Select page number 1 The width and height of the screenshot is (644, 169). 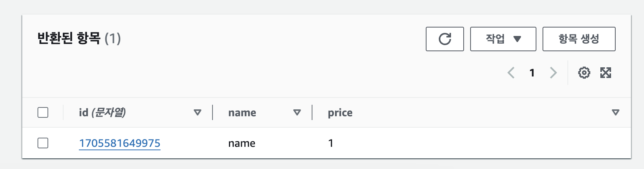tap(532, 73)
